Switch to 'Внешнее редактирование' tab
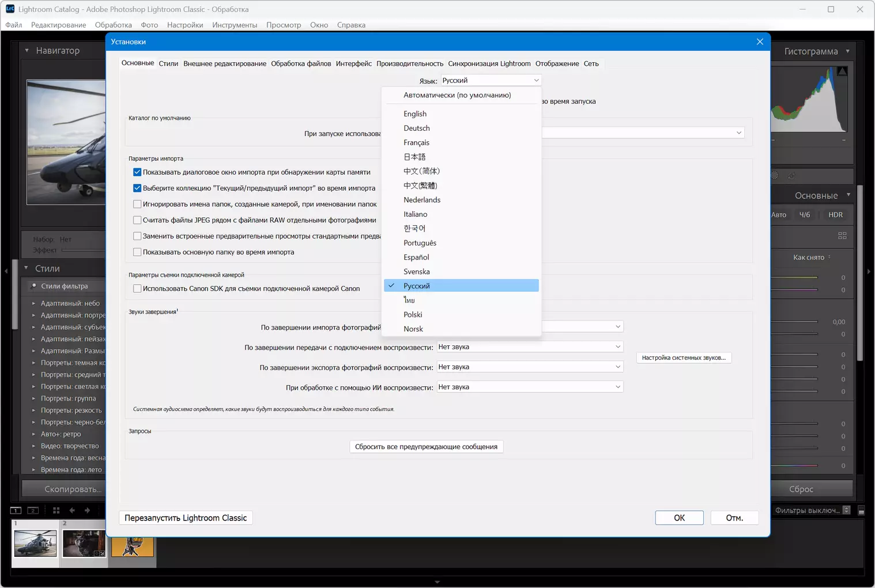Image resolution: width=875 pixels, height=588 pixels. pyautogui.click(x=225, y=63)
